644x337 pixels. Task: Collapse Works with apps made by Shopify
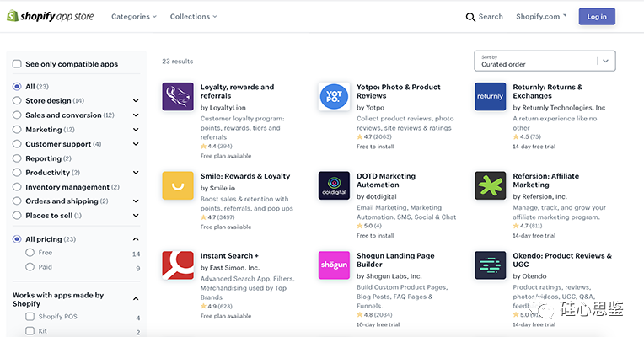point(136,298)
